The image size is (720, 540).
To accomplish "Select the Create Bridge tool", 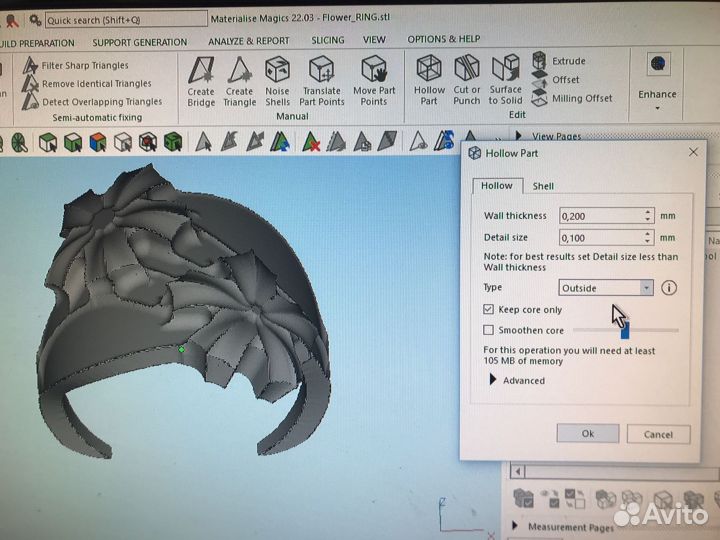I will [201, 82].
